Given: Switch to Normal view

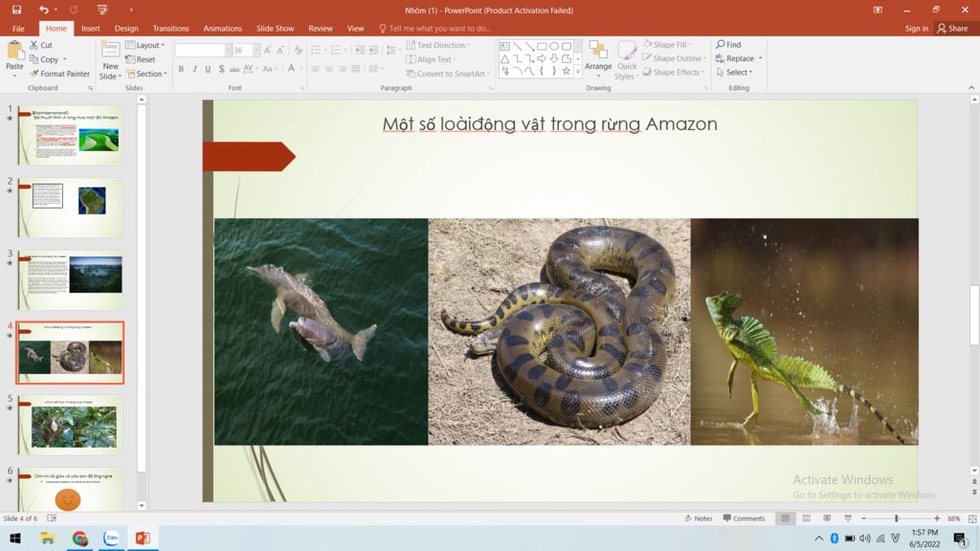Looking at the screenshot, I should click(x=786, y=518).
